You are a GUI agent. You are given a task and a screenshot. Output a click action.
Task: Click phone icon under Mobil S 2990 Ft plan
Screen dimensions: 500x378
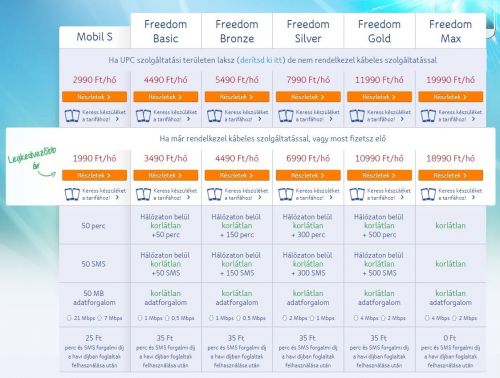(72, 116)
